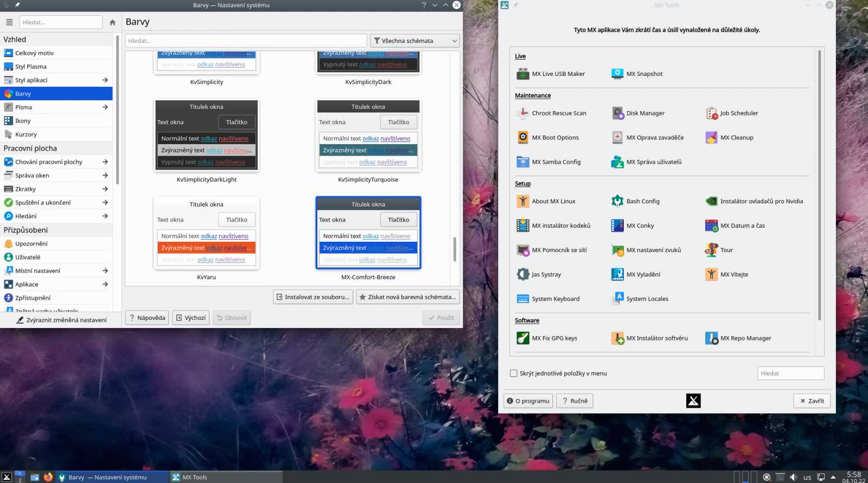
Task: Open System Keyboard settings
Action: click(548, 299)
